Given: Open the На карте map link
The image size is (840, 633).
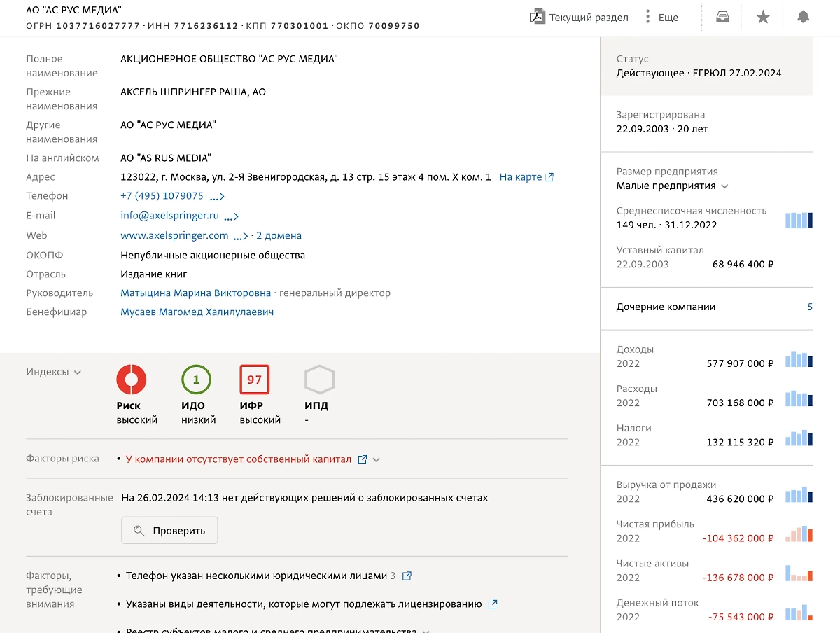Looking at the screenshot, I should tap(526, 177).
